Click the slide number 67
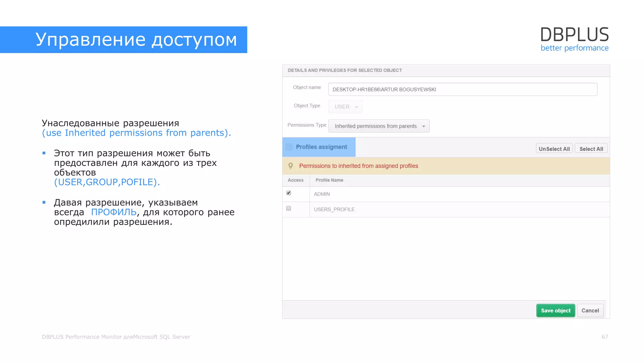 pyautogui.click(x=605, y=337)
